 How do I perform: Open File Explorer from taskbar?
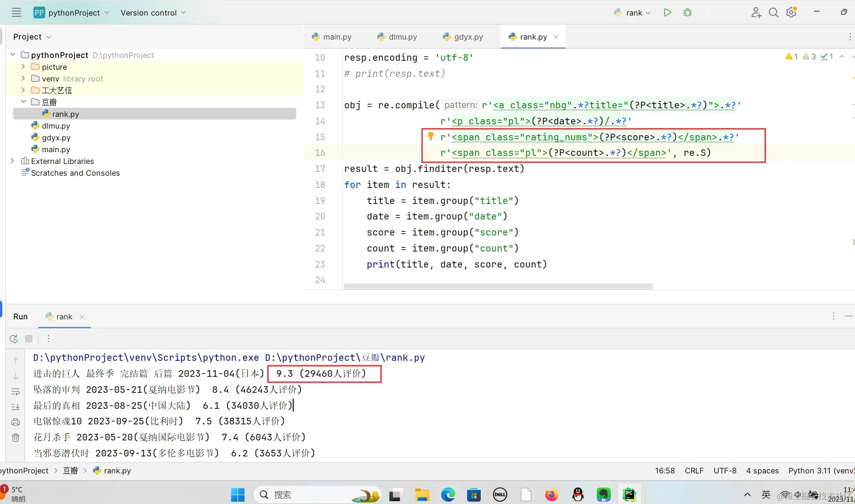point(422,495)
